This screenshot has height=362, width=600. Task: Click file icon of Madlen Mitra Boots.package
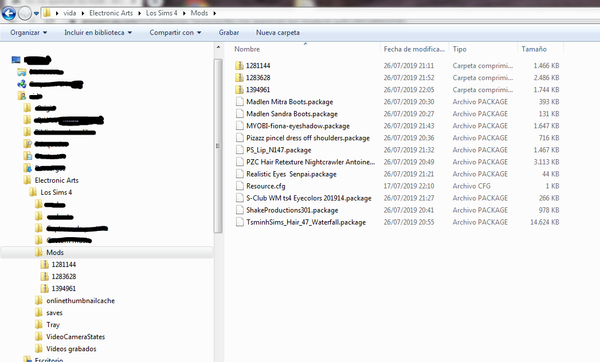coord(240,102)
